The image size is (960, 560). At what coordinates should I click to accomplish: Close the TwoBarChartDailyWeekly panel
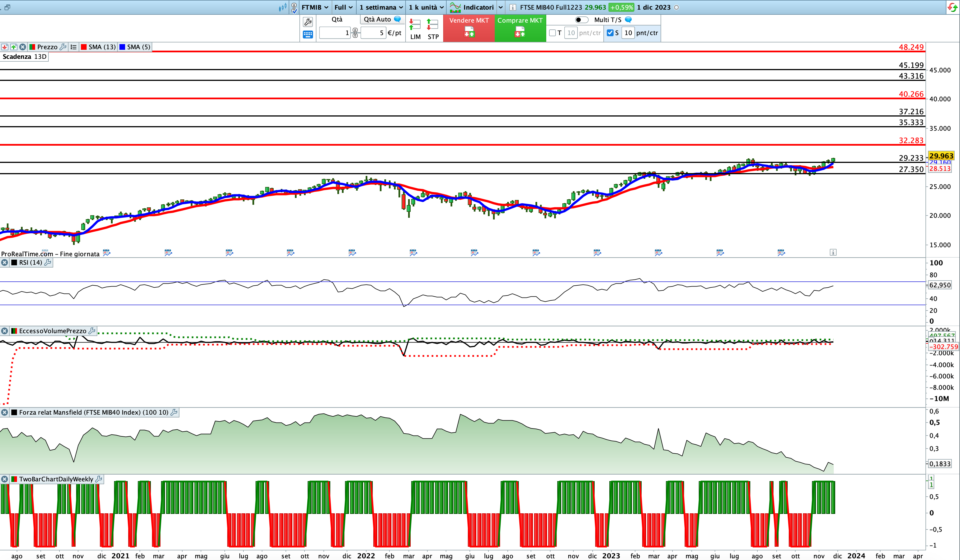click(x=5, y=479)
